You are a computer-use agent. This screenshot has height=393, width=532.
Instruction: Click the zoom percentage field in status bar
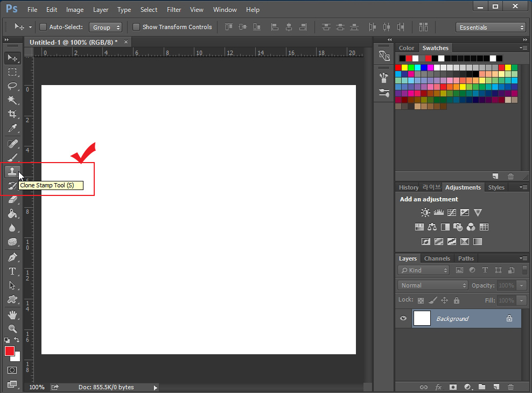[37, 387]
